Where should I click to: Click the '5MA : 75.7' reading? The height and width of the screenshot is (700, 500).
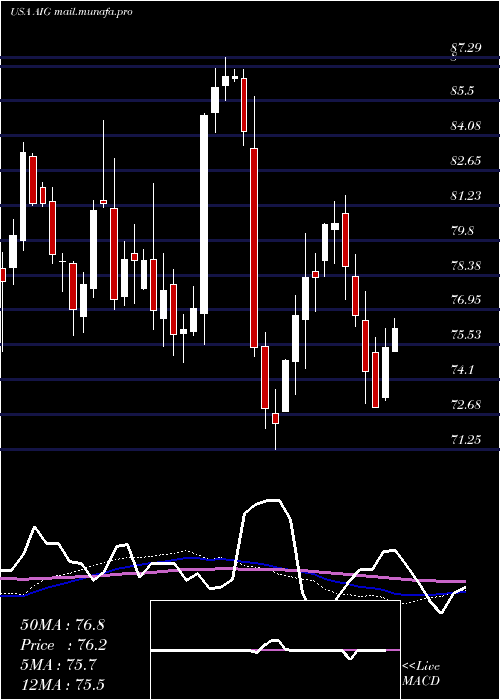(x=58, y=665)
